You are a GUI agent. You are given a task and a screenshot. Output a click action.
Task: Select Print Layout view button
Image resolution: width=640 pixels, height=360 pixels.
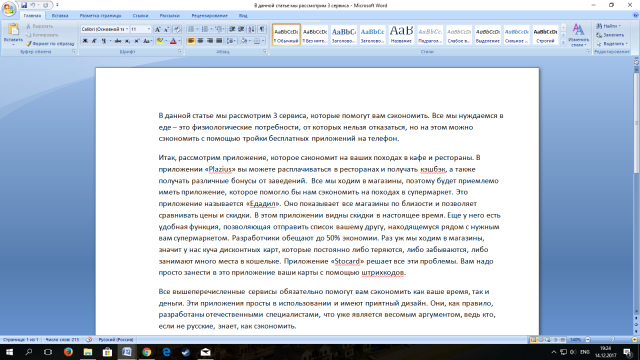(x=533, y=340)
